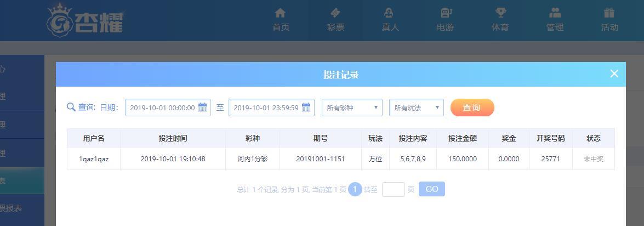Open calendar for start date 00:00:00
This screenshot has width=644, height=226.
point(202,108)
